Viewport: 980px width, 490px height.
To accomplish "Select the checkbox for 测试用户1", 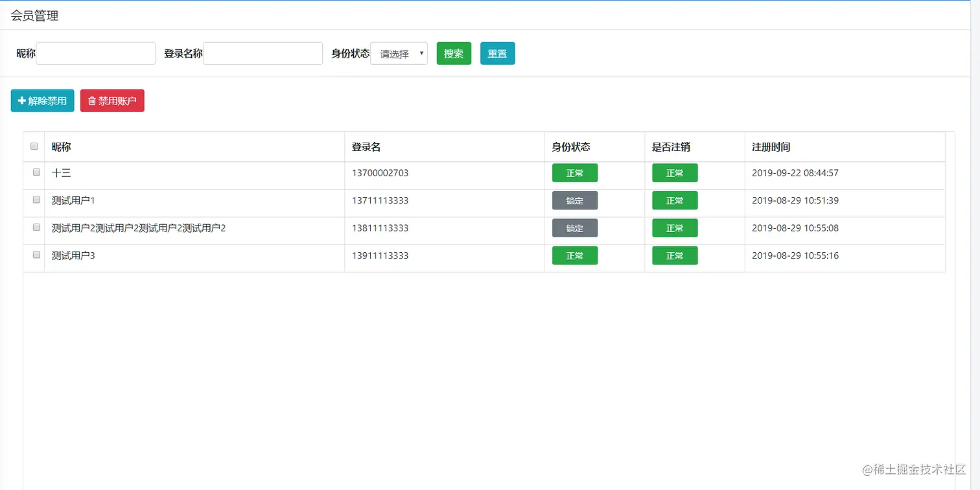I will pos(36,200).
